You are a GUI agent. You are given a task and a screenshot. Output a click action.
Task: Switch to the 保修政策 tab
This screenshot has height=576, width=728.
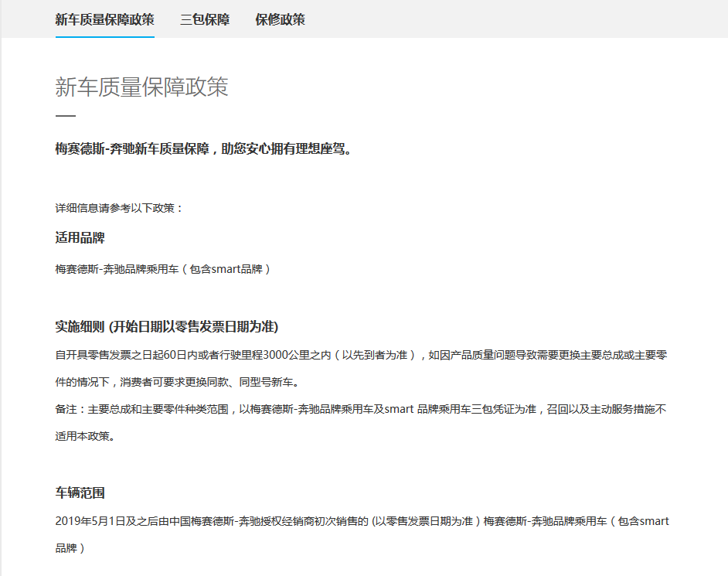[x=280, y=19]
